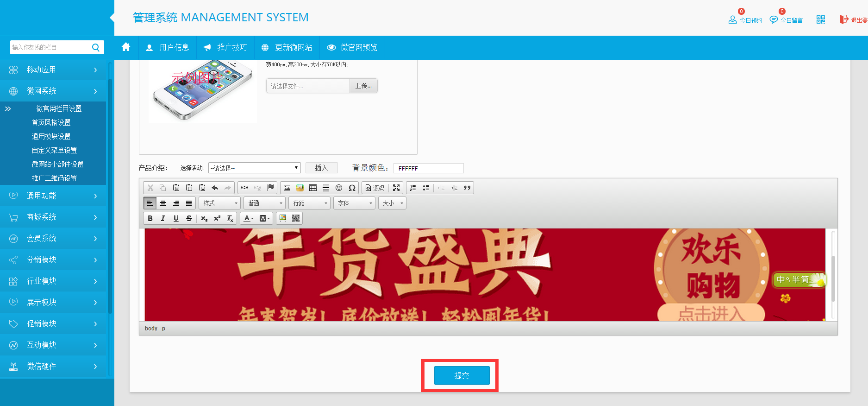The image size is (868, 406).
Task: Select 首页风格设置 in sidebar menu
Action: point(51,122)
